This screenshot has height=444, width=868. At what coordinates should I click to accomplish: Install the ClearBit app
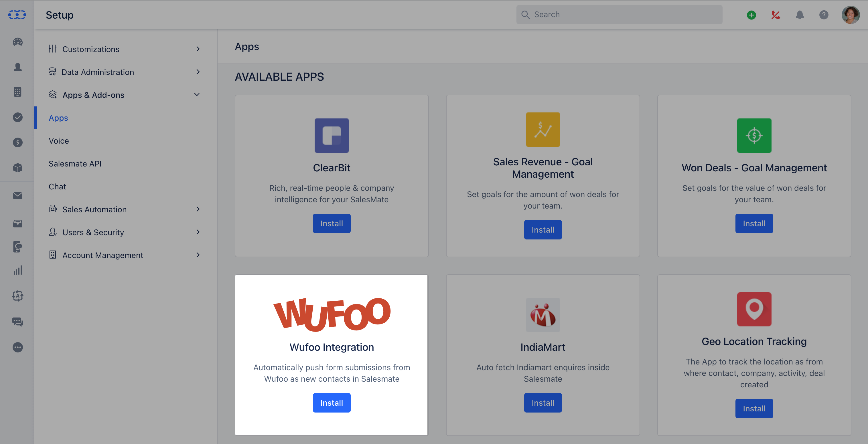[x=331, y=223]
